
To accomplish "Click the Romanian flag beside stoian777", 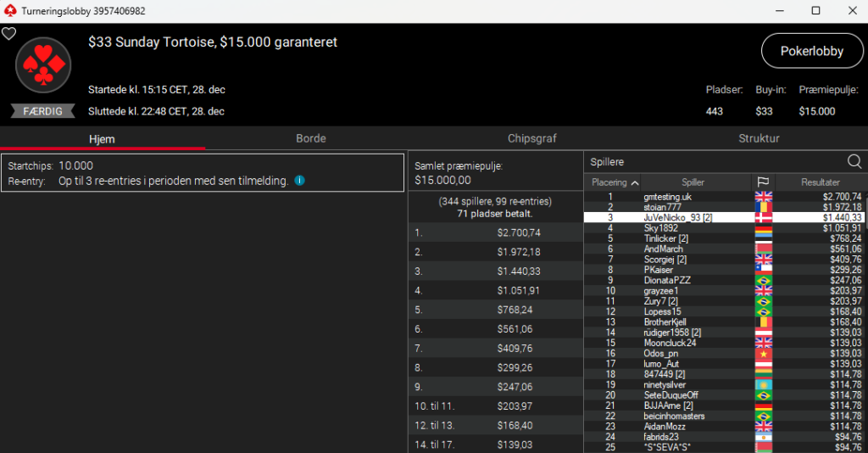I will point(762,207).
